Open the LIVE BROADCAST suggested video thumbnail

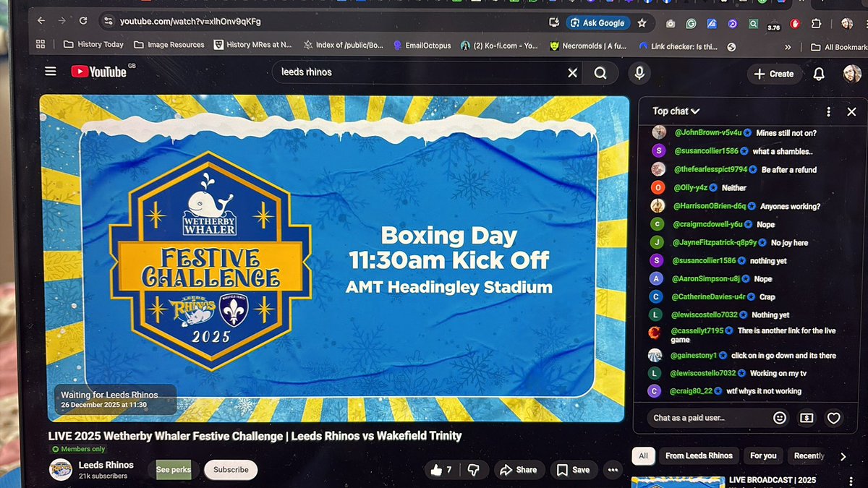click(676, 482)
